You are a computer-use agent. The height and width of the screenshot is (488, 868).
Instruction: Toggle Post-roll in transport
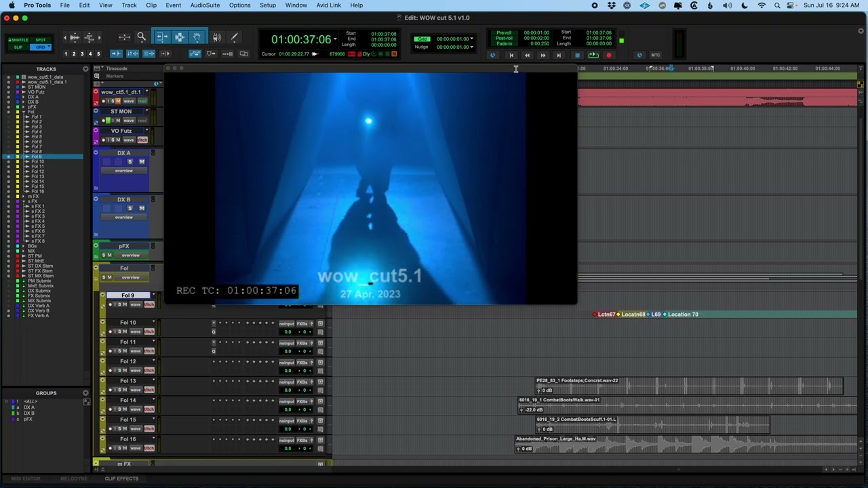(x=504, y=38)
